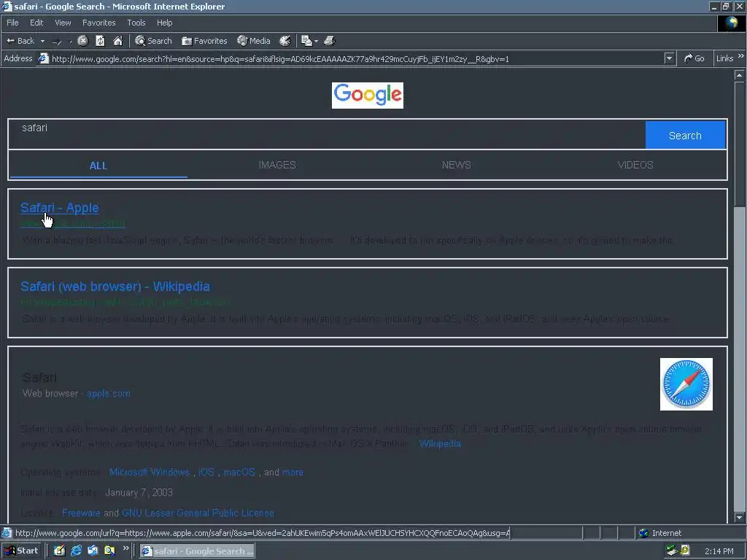Go to the Home page icon
The width and height of the screenshot is (747, 560).
coord(117,41)
